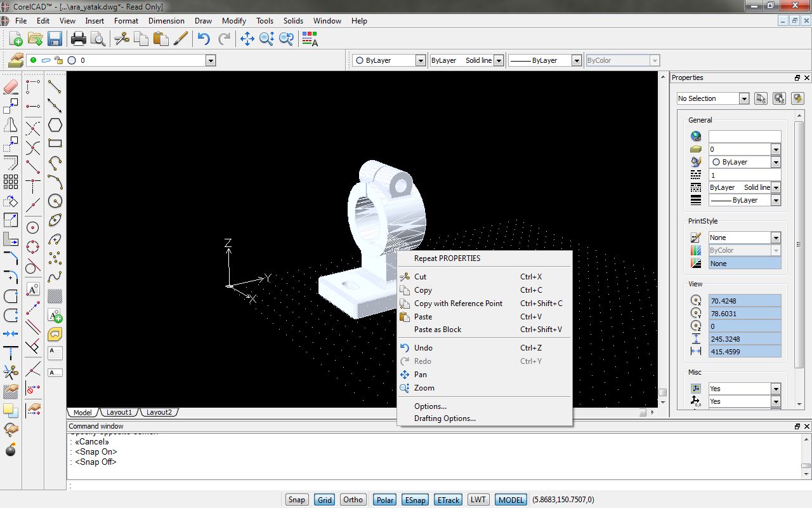Open Print Preview from the toolbar
The height and width of the screenshot is (508, 812).
point(98,39)
